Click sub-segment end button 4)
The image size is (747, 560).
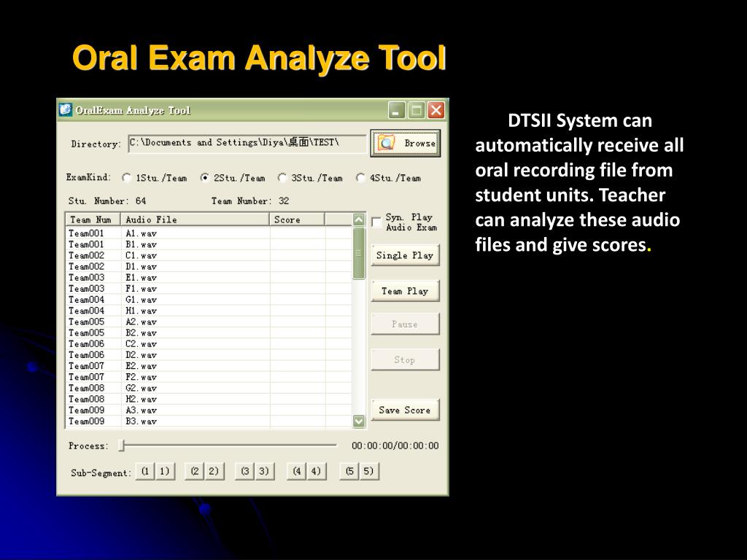pos(316,472)
